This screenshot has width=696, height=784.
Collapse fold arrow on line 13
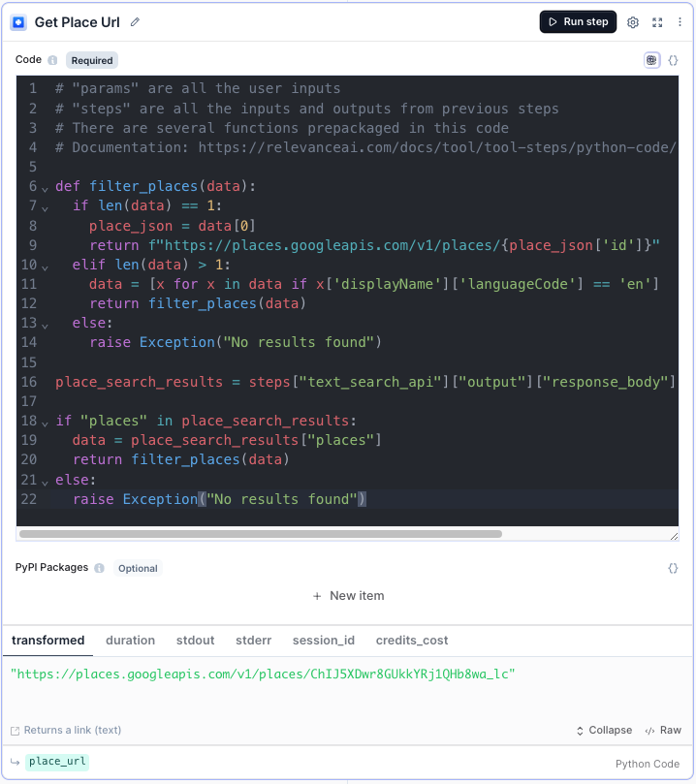[x=45, y=326]
